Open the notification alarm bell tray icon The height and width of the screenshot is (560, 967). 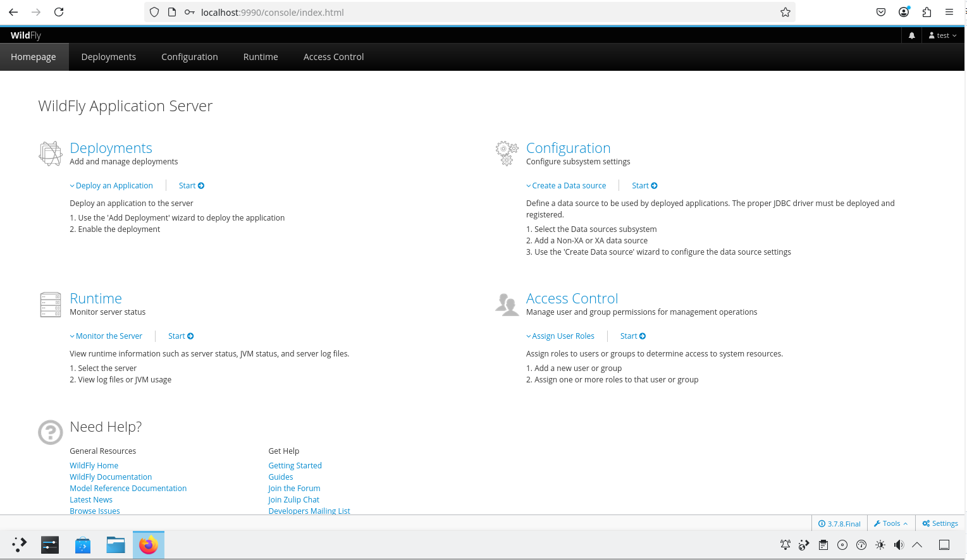[x=785, y=545]
